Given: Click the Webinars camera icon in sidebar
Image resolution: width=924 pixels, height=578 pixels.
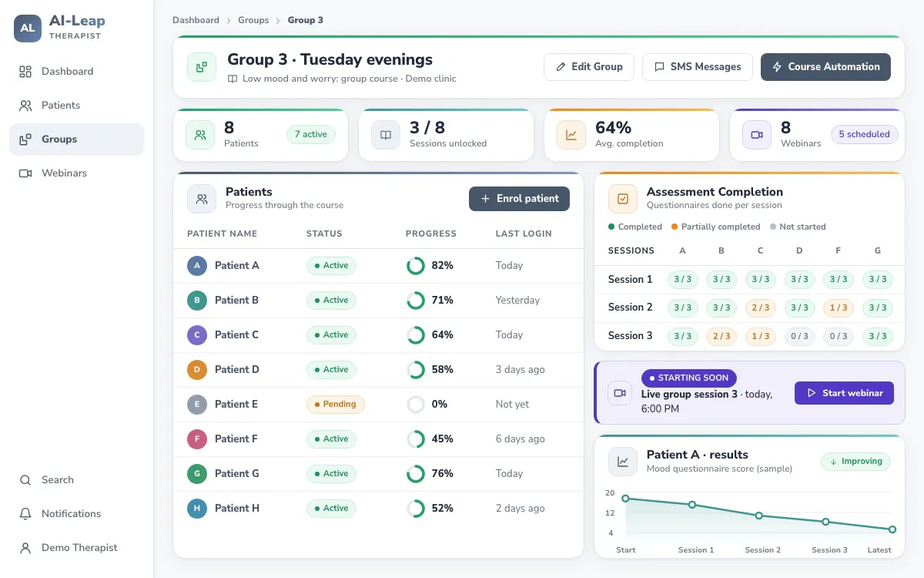Looking at the screenshot, I should tap(25, 173).
